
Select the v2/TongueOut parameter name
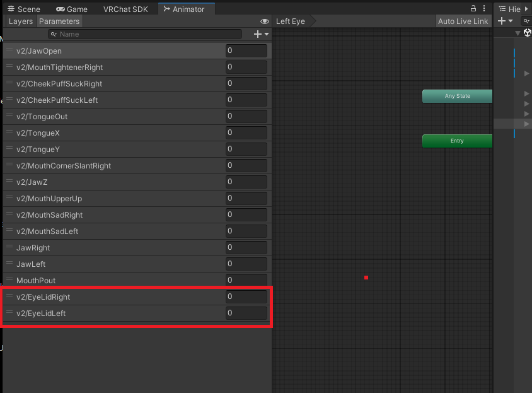point(42,117)
